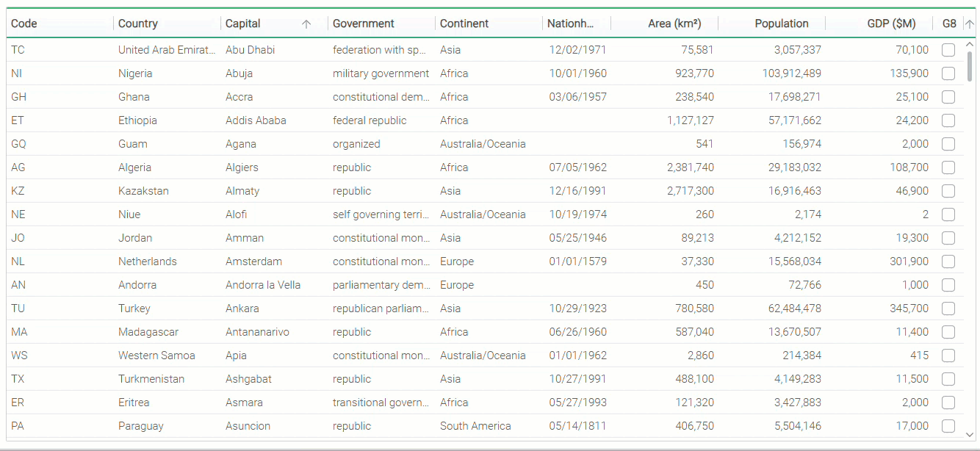
Task: Select the Ethiopia country cell
Action: tap(137, 120)
